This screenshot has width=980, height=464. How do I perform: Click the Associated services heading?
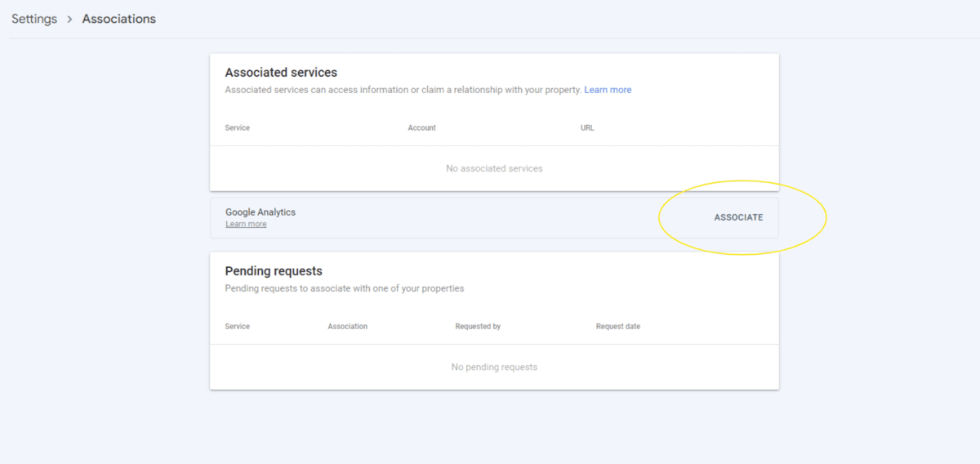[x=281, y=73]
